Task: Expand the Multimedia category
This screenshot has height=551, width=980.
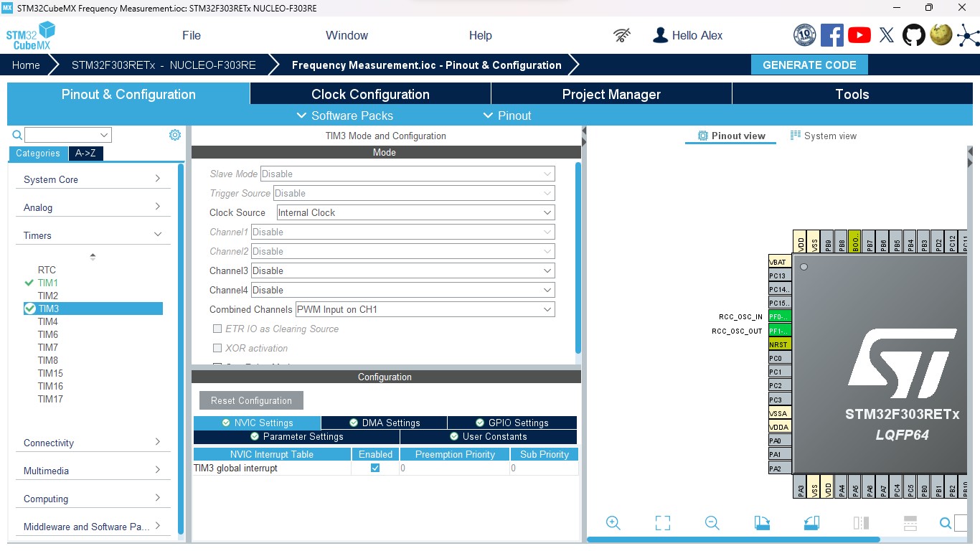Action: pos(93,471)
